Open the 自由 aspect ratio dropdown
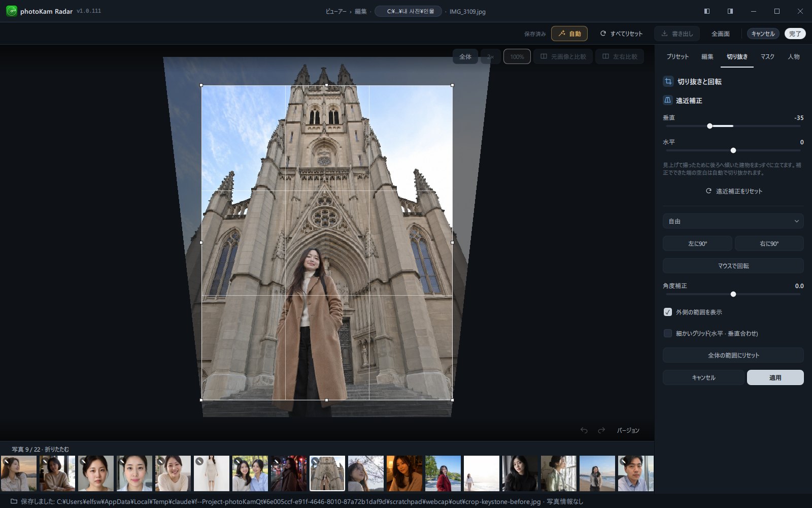The height and width of the screenshot is (508, 812). tap(733, 221)
